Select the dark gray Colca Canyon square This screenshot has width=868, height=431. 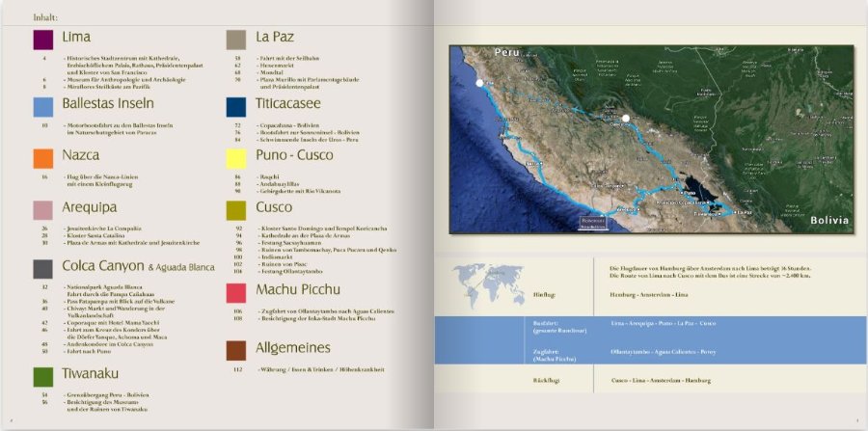click(x=43, y=269)
